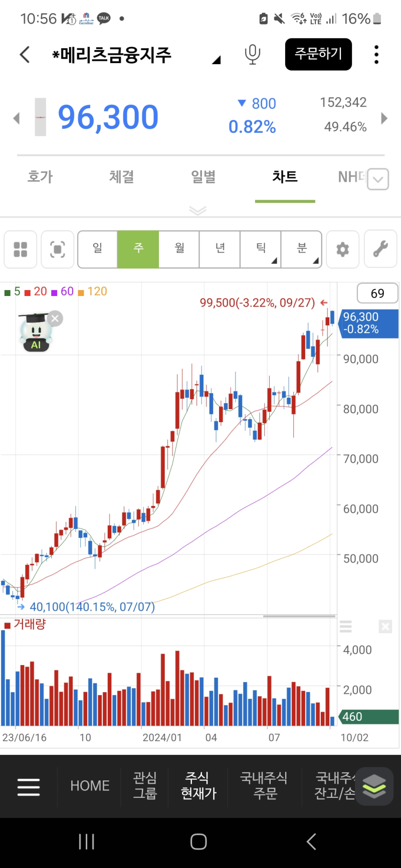Switch to the 일별 tab
This screenshot has height=868, width=401.
coord(204,177)
